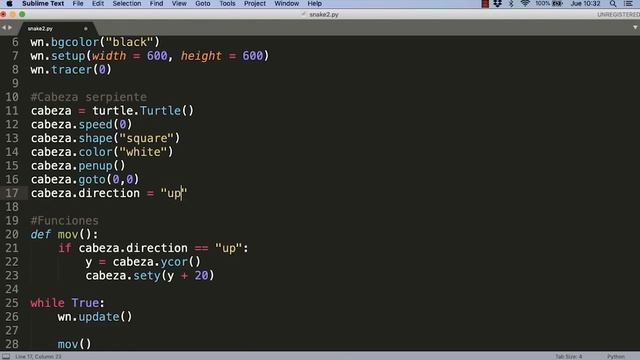Viewport: 640px width, 360px height.
Task: Close the snake2.py tab via its dot
Action: pyautogui.click(x=86, y=29)
